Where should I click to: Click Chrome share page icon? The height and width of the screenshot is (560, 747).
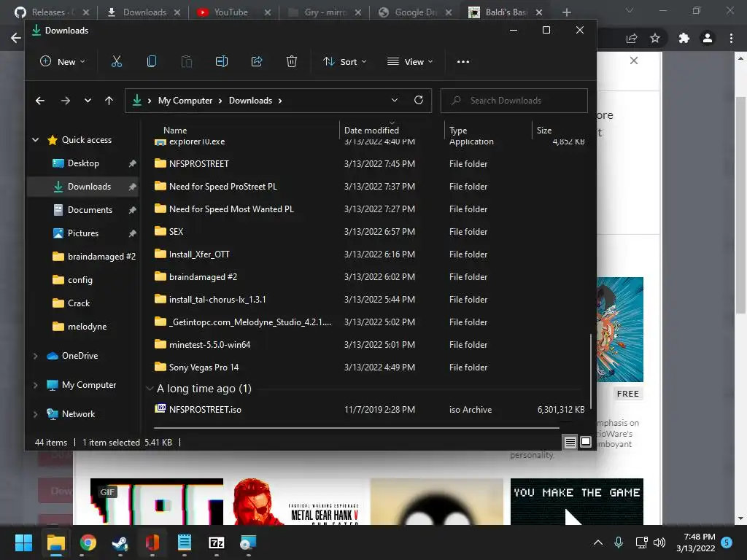tap(632, 38)
